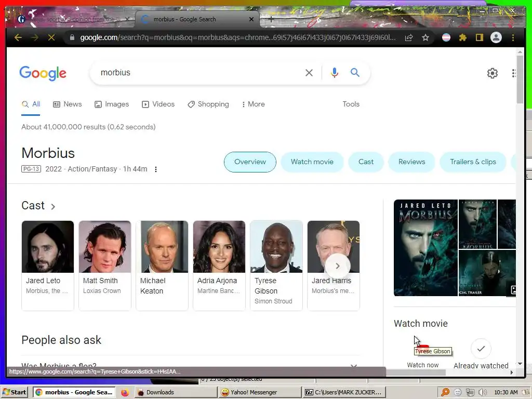Click the URL address bar
Screen dimensions: 532x399
point(237,37)
